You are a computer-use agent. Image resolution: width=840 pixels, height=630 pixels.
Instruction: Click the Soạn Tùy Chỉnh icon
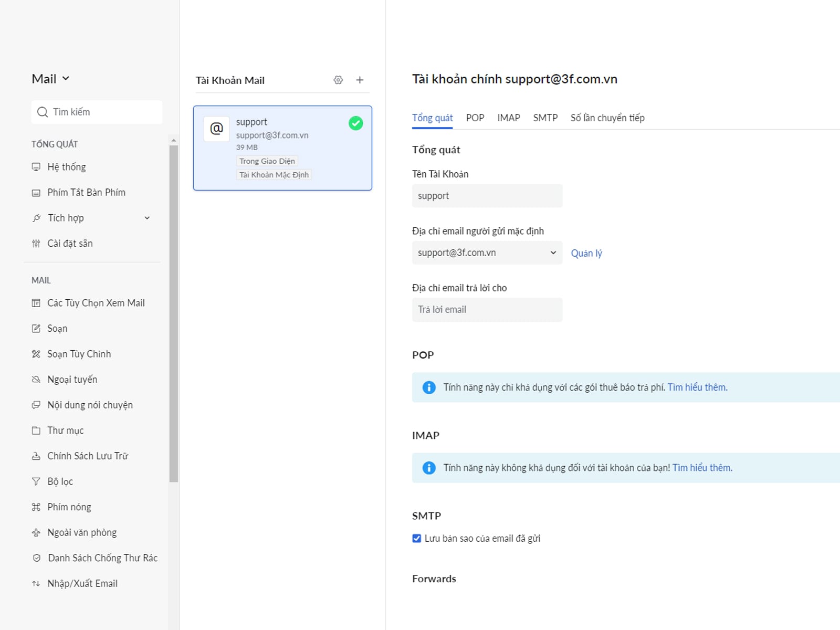click(36, 354)
